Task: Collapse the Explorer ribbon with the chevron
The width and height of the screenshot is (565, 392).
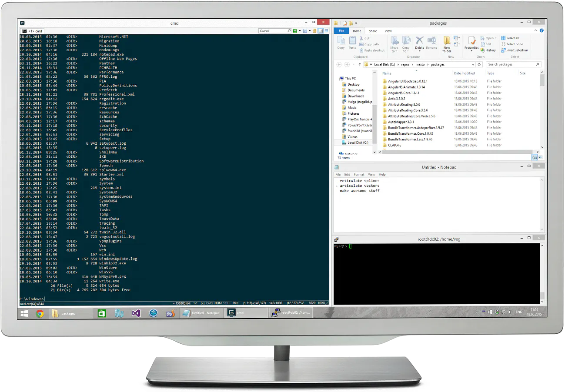Action: (535, 30)
